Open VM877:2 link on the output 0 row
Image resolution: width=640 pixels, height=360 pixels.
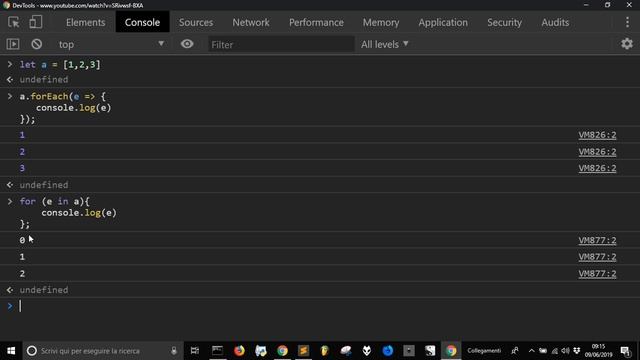click(x=597, y=240)
